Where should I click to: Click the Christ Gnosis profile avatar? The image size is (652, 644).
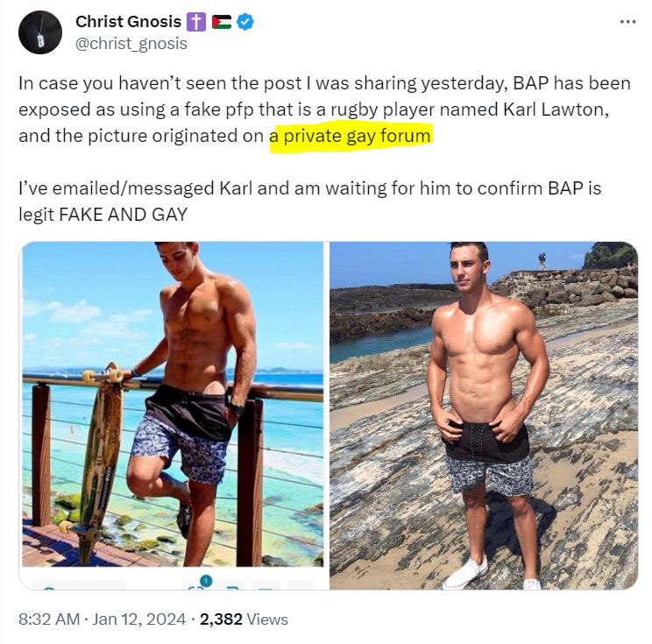tap(40, 33)
